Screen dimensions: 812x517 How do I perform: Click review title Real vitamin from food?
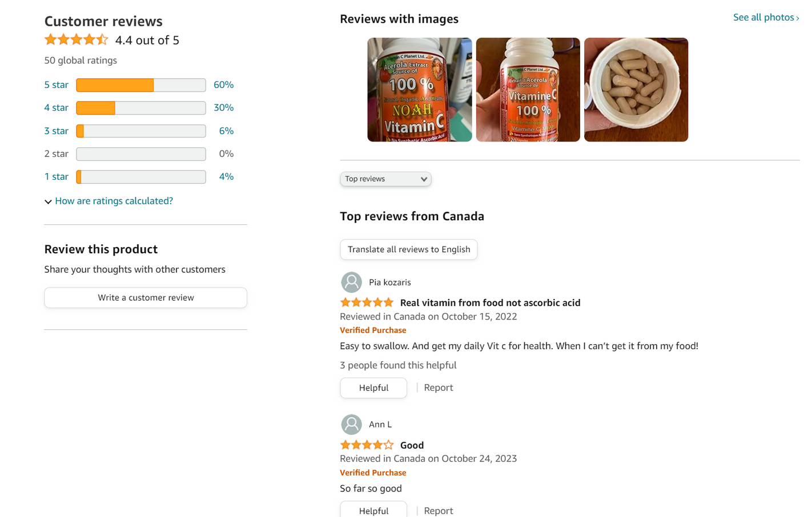[490, 303]
